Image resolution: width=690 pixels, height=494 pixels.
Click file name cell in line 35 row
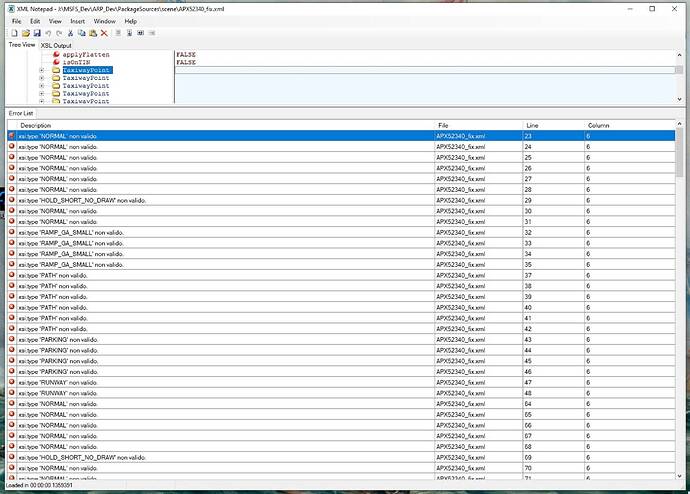pos(479,264)
